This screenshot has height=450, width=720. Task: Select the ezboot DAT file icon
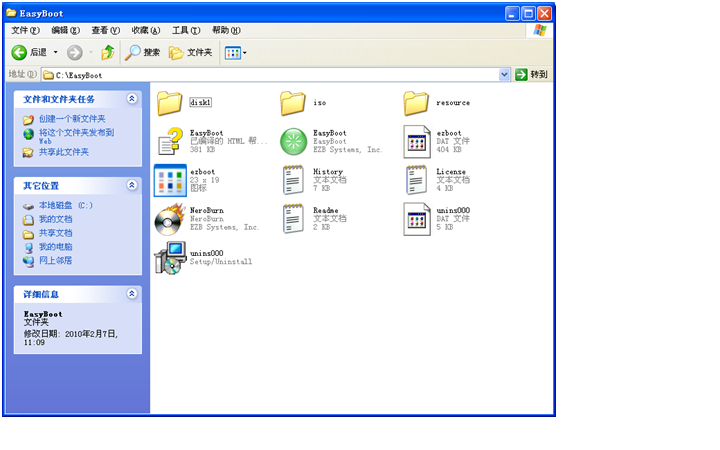(416, 141)
